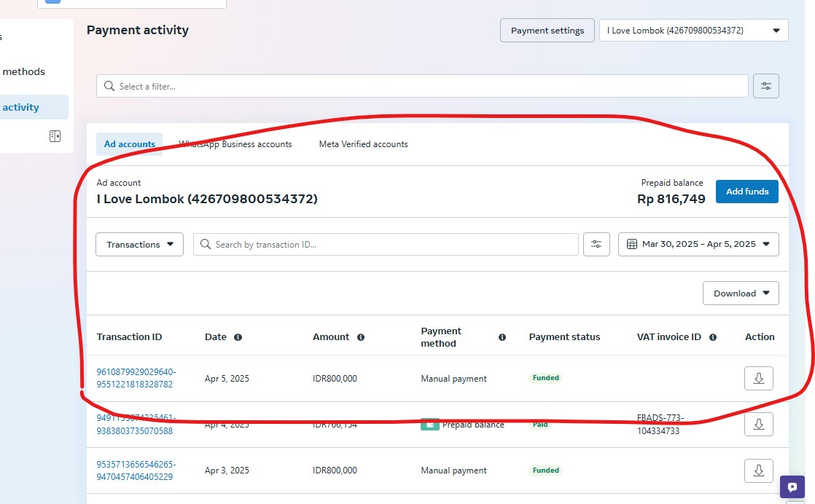Open Payment settings
This screenshot has height=504, width=815.
point(547,31)
